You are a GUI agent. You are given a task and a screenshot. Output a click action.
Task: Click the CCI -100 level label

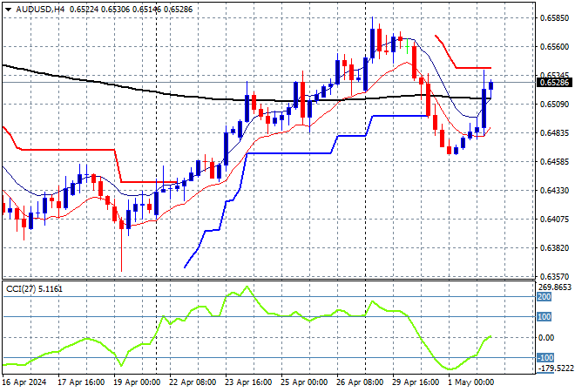point(545,357)
